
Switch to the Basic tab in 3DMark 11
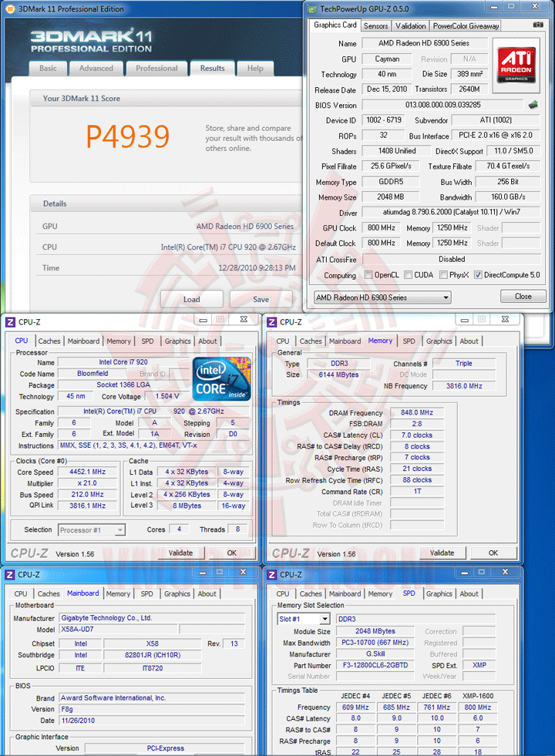[x=48, y=69]
